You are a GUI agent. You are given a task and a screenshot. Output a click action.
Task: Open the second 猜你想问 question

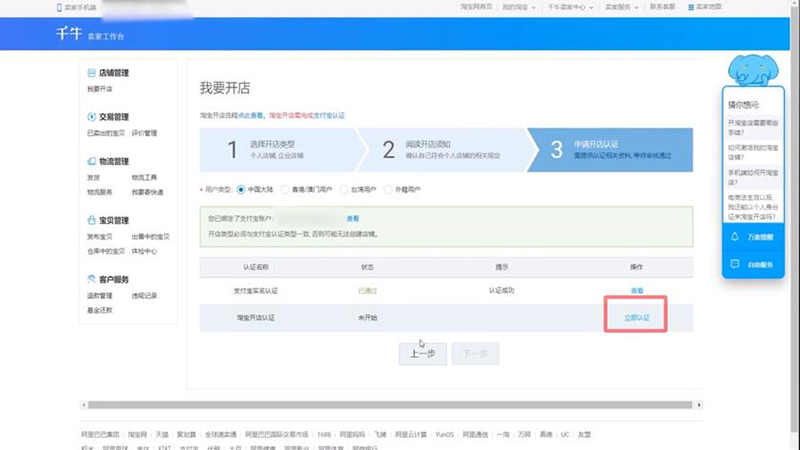click(x=753, y=153)
